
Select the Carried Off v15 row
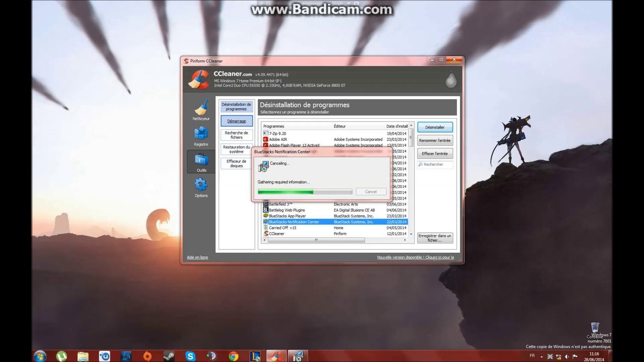[x=335, y=228]
